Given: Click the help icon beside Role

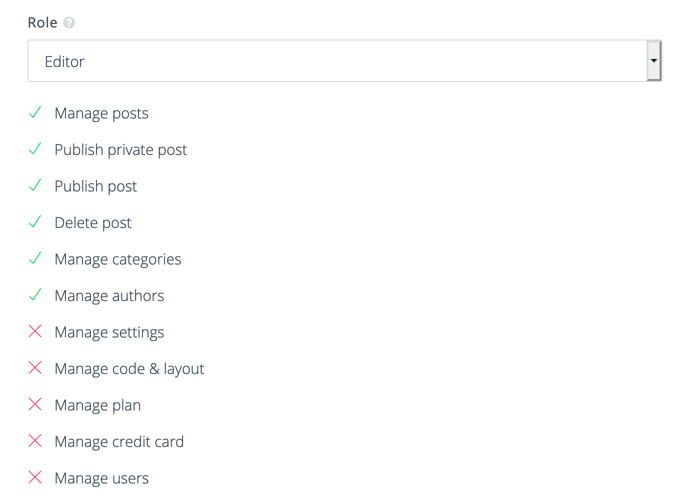Looking at the screenshot, I should point(69,22).
